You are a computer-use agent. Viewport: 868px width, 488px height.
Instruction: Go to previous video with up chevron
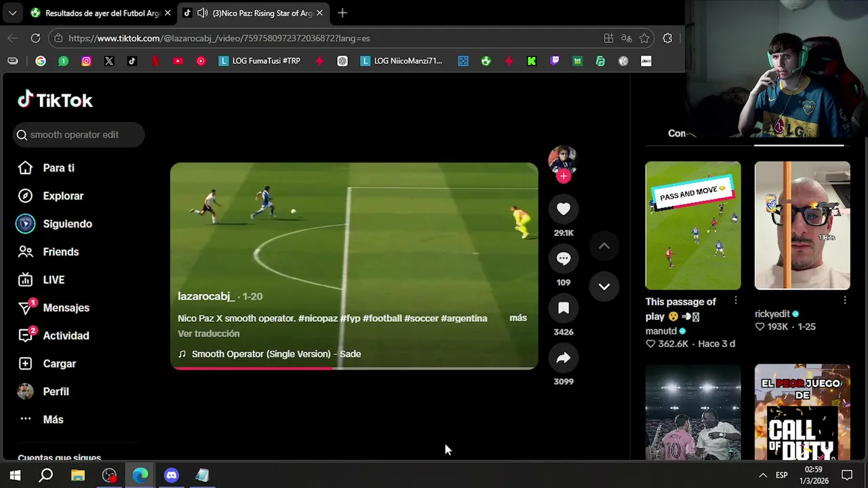click(604, 246)
